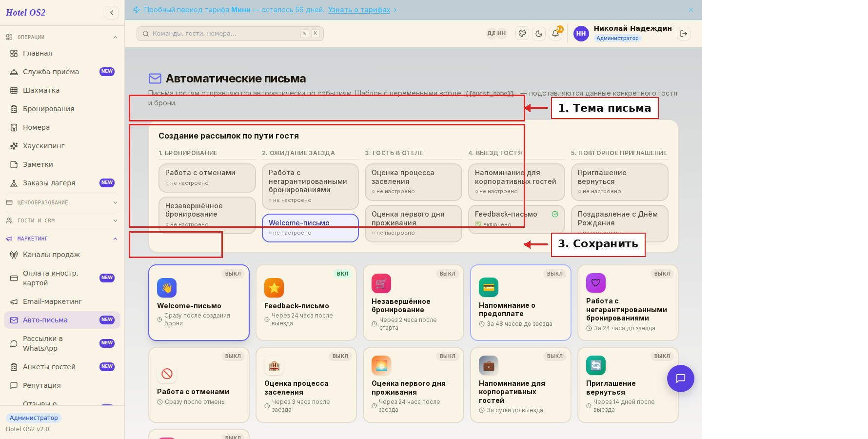Viewport: 868px width, 439px height.
Task: Click the sunrise icon for Оценка первого дня
Action: (x=381, y=365)
